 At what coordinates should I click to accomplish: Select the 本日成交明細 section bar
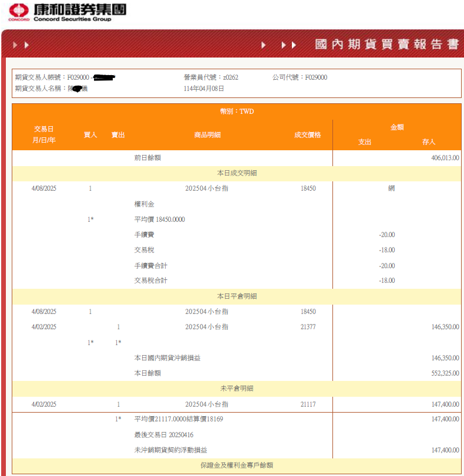coord(237,173)
